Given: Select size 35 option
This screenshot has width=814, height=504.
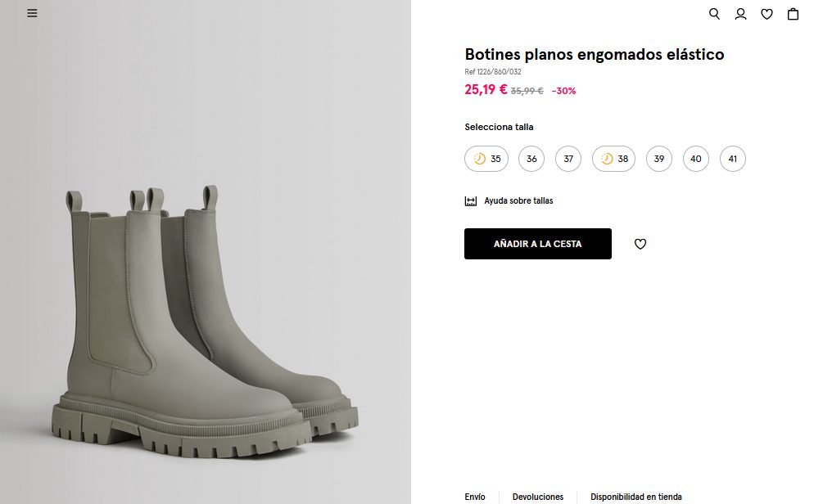Looking at the screenshot, I should coord(486,159).
